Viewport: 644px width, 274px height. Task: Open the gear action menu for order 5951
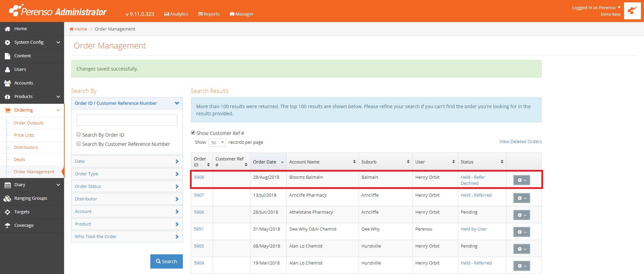pyautogui.click(x=522, y=232)
